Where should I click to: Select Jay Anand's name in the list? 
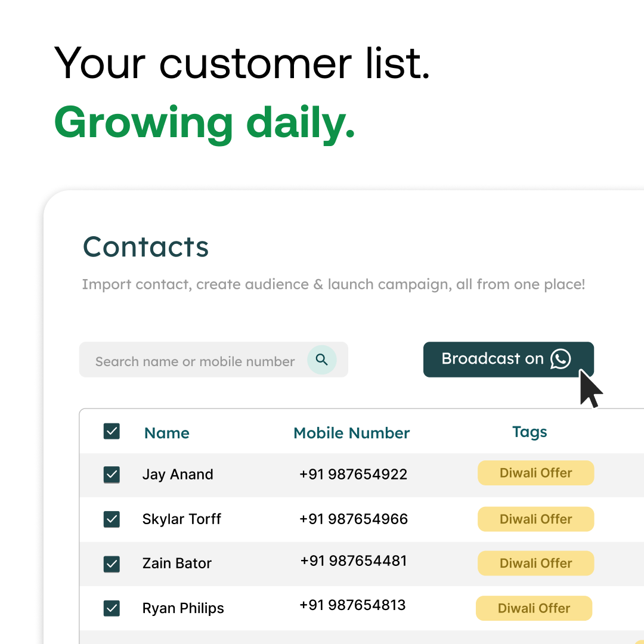178,474
